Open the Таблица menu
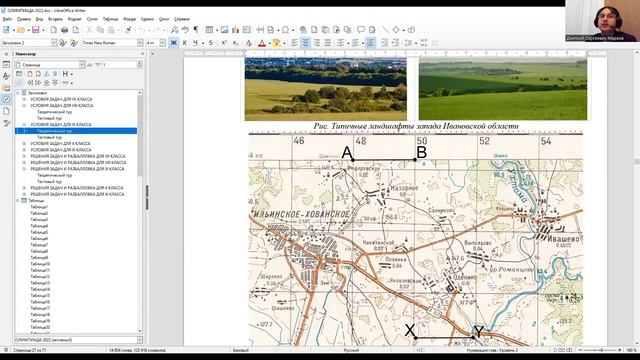Viewport: 640px width, 360px height. pyautogui.click(x=110, y=19)
